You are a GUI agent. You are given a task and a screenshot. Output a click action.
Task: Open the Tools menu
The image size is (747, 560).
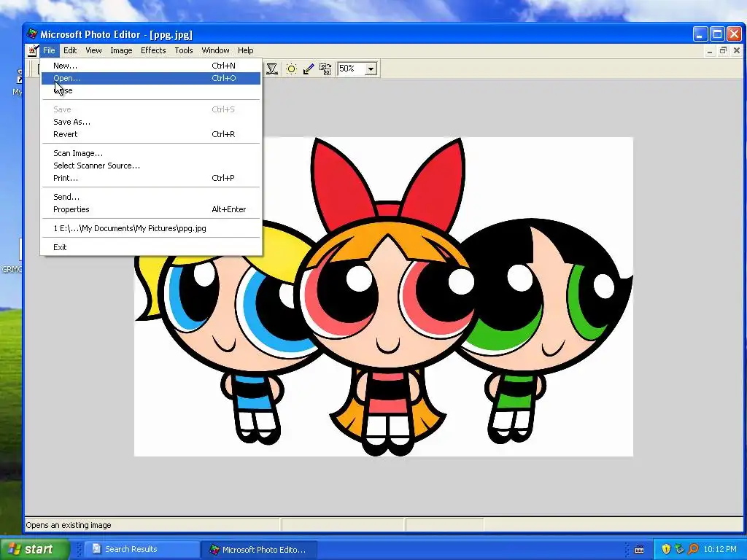(x=184, y=50)
